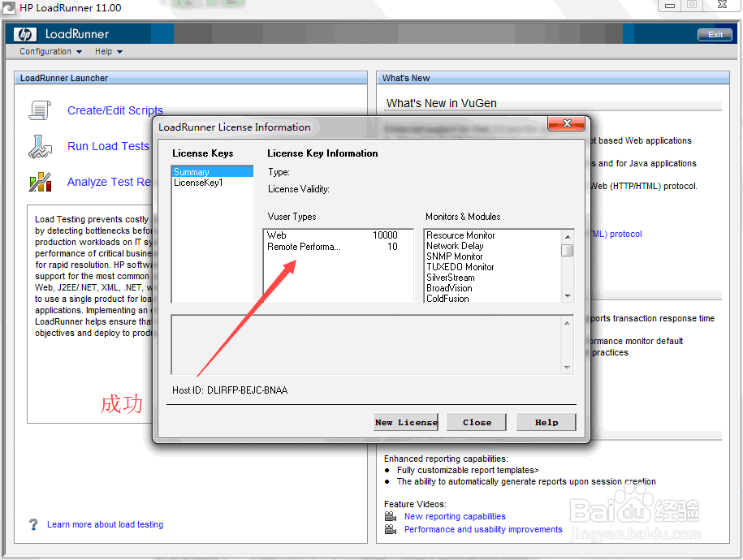
Task: Click the LoadRunner title bar app icon
Action: [9, 8]
